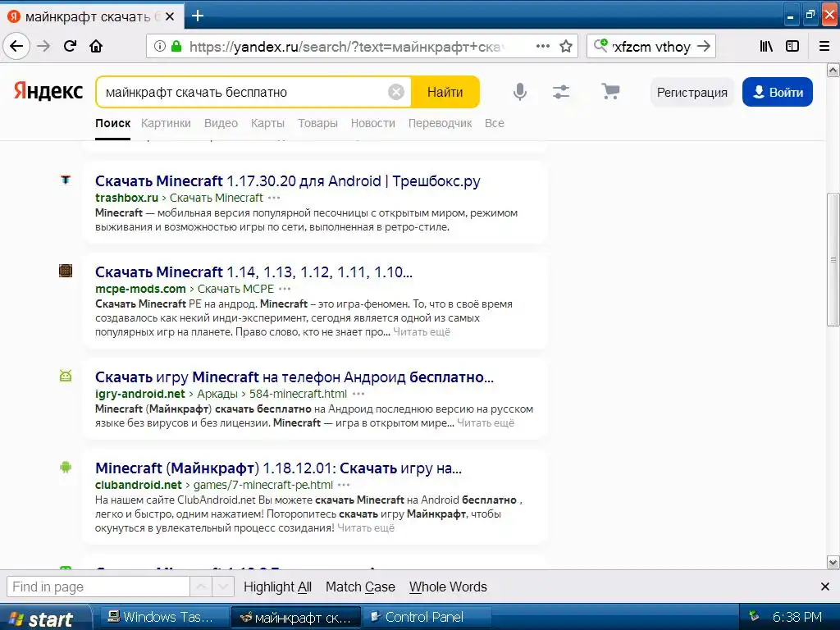
Task: Expand options dots next to mcpe-mods.com result
Action: pos(285,289)
